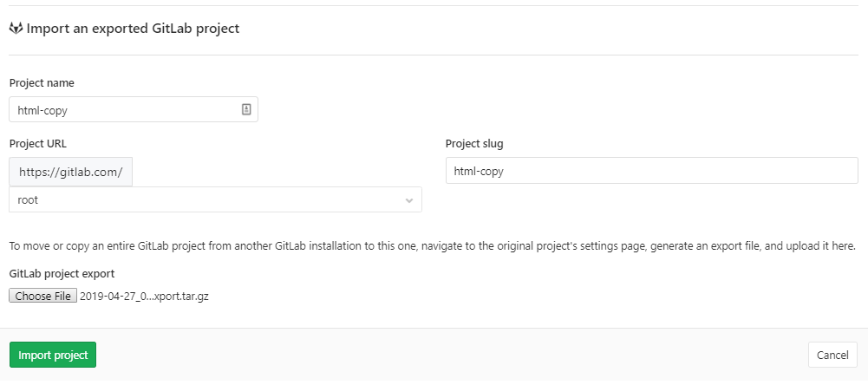Click the 'Import an exported GitLab project' heading

pyautogui.click(x=133, y=29)
